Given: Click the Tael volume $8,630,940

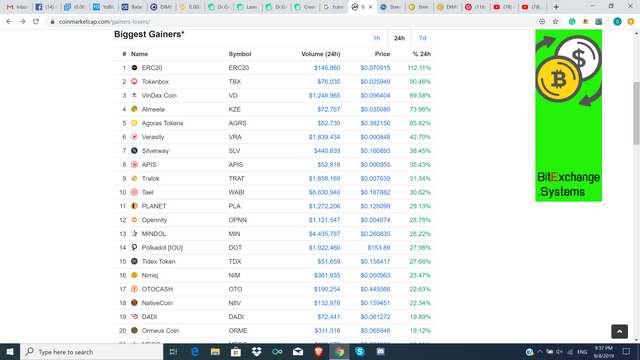Looking at the screenshot, I should click(x=324, y=192).
